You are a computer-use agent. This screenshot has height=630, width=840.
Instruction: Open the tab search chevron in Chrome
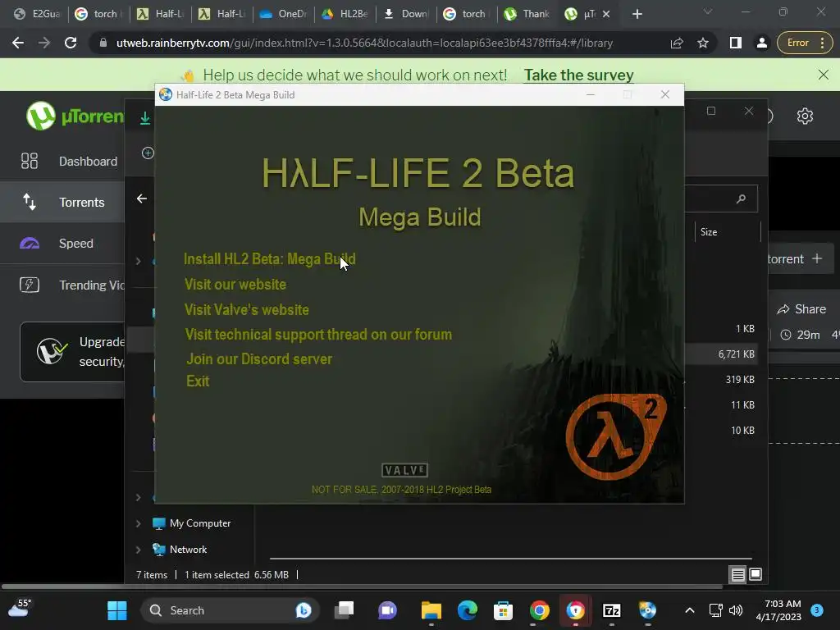click(708, 11)
